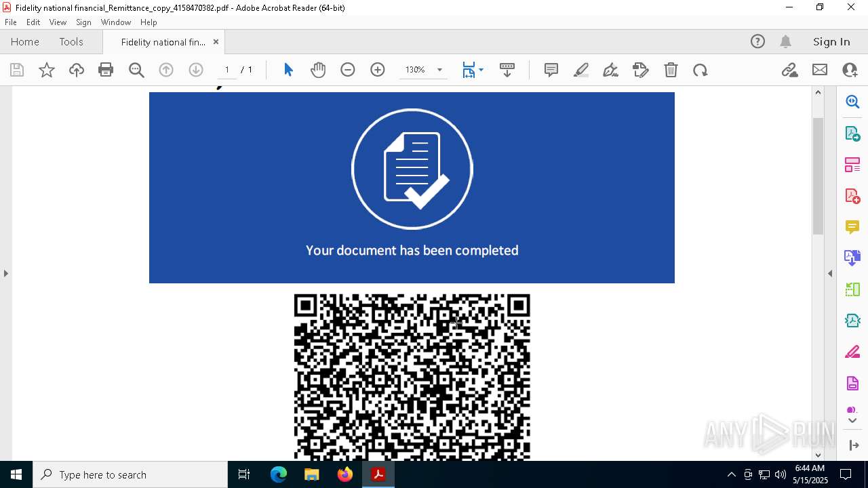Click the Save file icon
868x488 pixels.
(x=17, y=70)
